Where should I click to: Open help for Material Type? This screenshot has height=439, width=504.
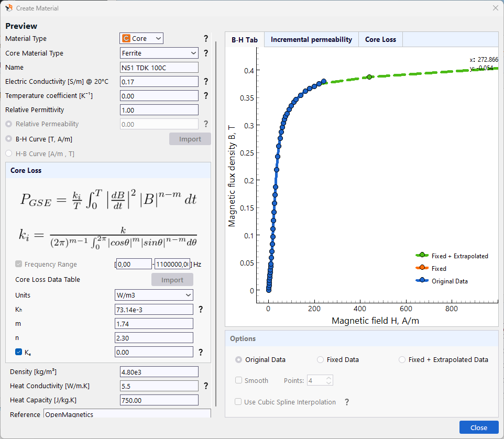[x=206, y=38]
